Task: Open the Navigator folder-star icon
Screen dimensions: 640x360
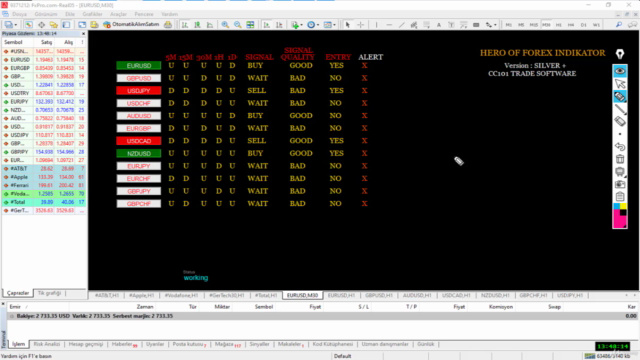Action: click(53, 25)
